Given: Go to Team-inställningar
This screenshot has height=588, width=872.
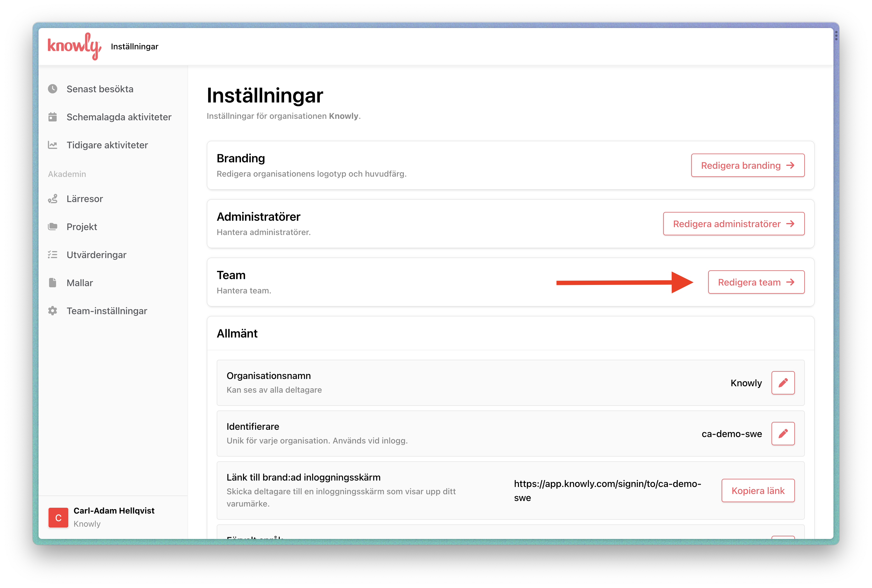Looking at the screenshot, I should pyautogui.click(x=107, y=311).
